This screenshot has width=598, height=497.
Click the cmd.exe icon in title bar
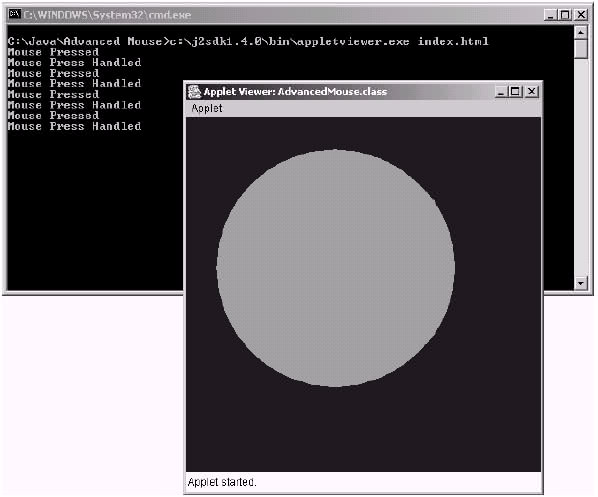click(x=14, y=14)
